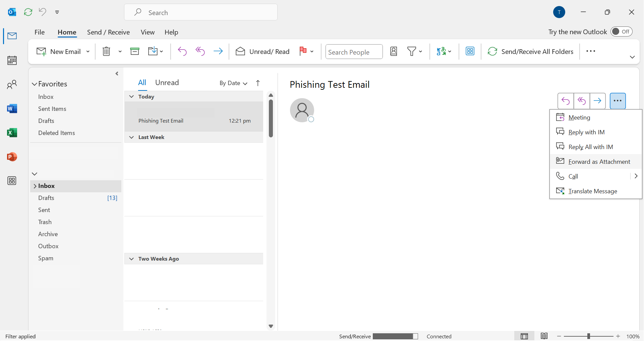Image resolution: width=644 pixels, height=341 pixels.
Task: Open the Delete dropdown arrow
Action: click(120, 52)
